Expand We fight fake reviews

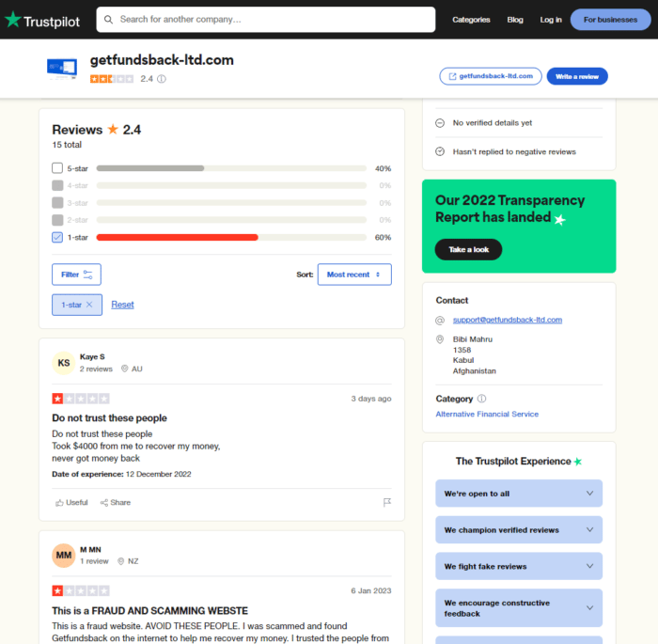pyautogui.click(x=519, y=566)
